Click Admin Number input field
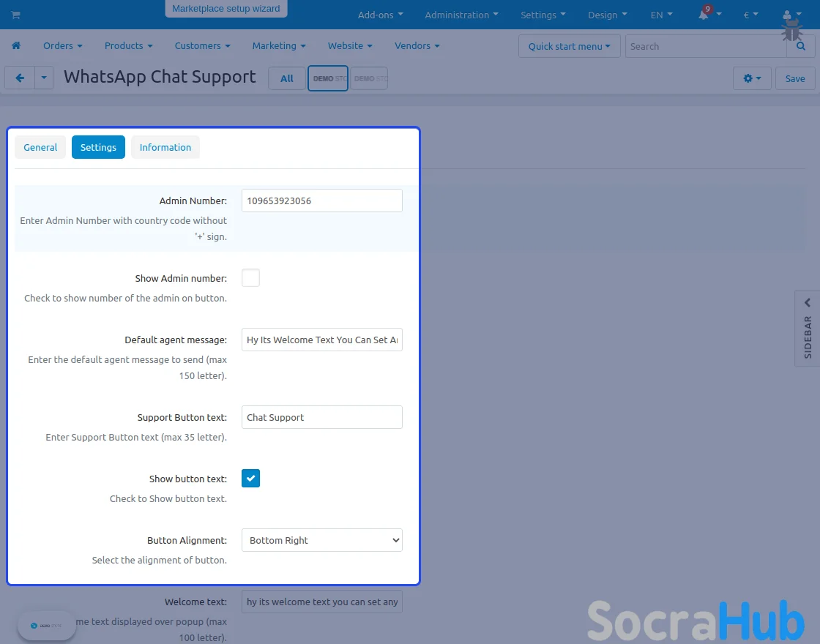Viewport: 820px width, 644px height. coord(321,201)
